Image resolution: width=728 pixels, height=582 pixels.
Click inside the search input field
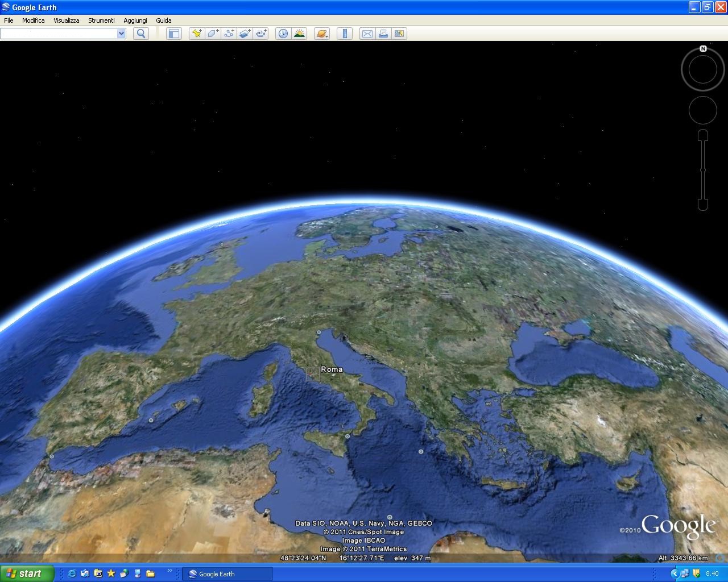click(x=59, y=34)
